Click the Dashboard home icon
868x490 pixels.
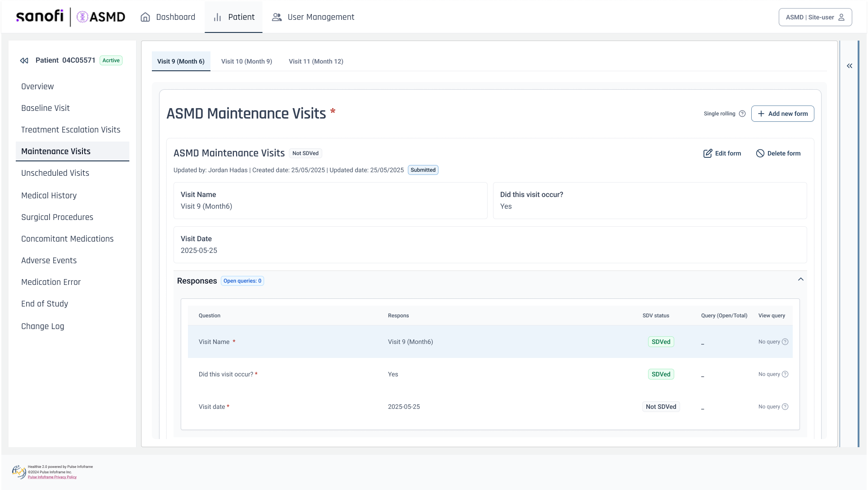coord(145,17)
